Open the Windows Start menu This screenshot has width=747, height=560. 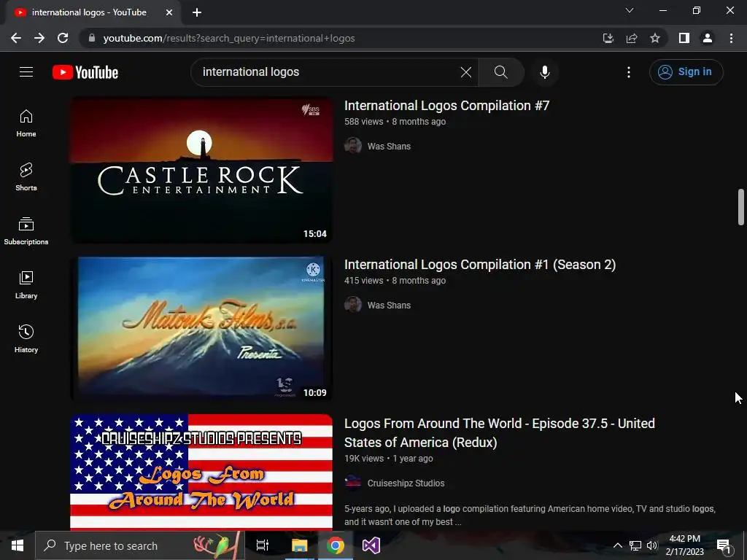[x=18, y=545]
